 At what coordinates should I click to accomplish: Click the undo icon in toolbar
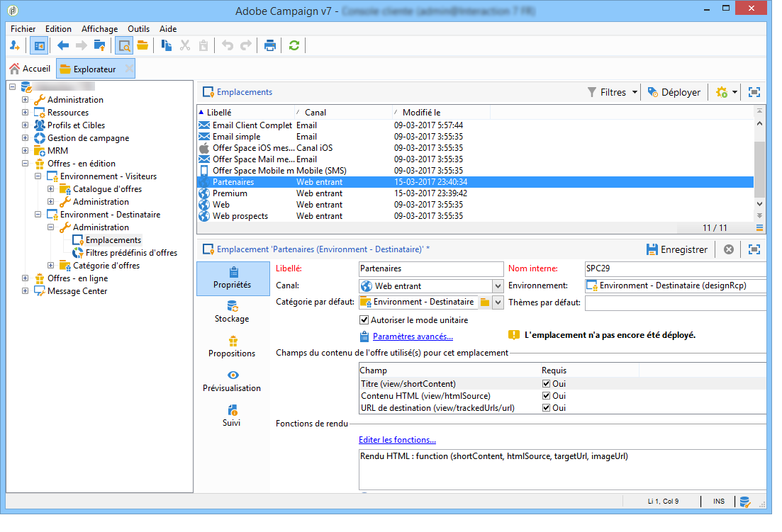point(228,46)
